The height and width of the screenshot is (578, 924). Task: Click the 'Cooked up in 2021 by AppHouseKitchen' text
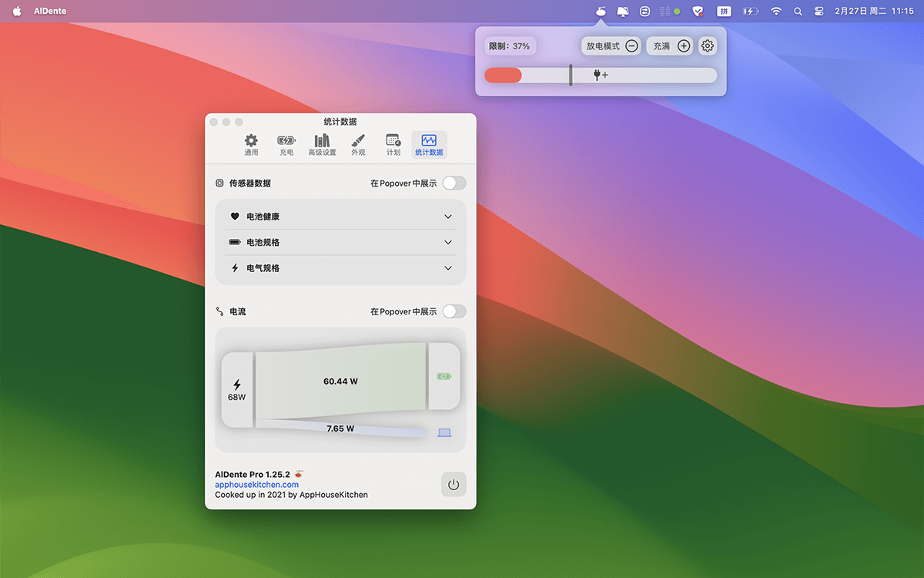tap(291, 495)
